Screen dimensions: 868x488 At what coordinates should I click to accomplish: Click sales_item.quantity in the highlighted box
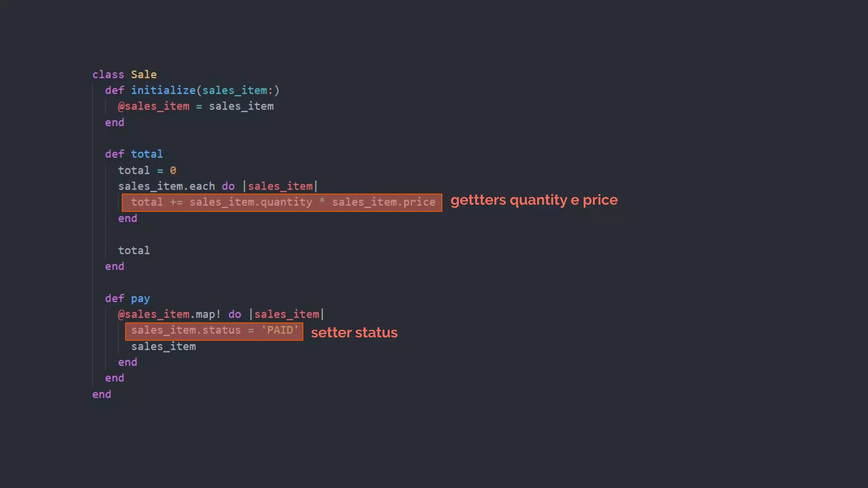250,202
